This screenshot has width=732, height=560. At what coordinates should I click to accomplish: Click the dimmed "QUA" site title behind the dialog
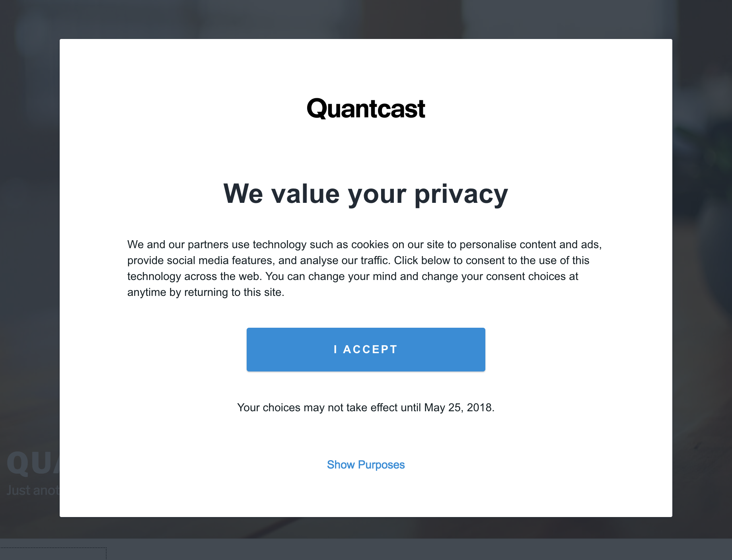point(33,463)
